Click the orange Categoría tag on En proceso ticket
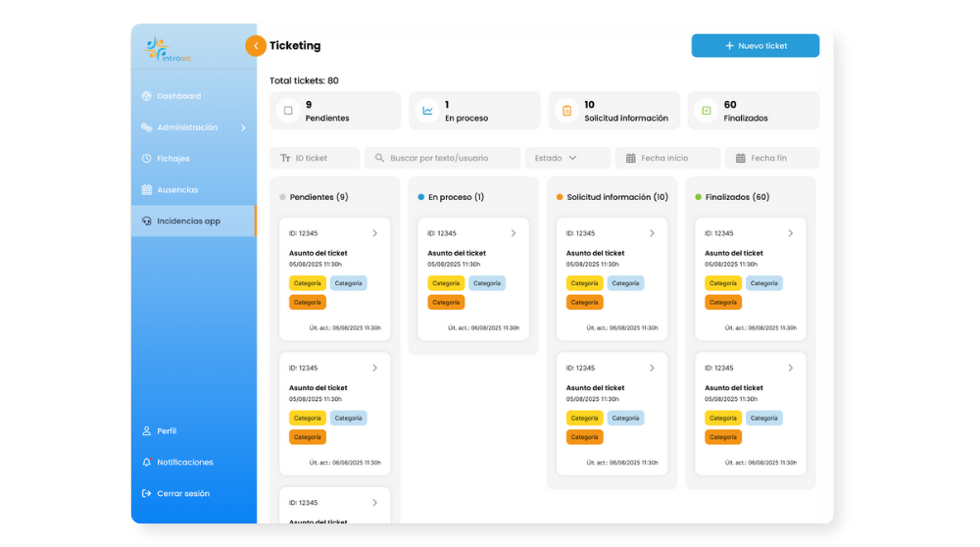The image size is (980, 547). [446, 303]
